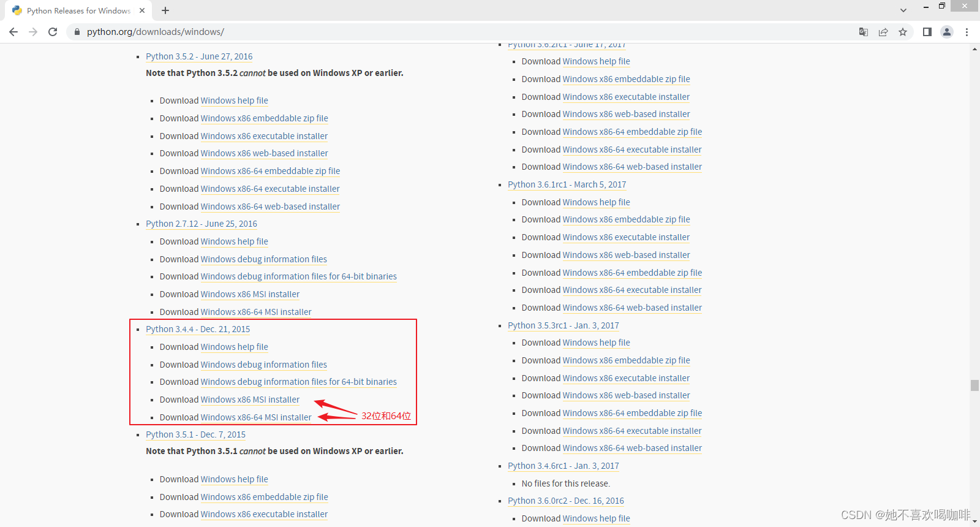Open Python 3.5.3rc1 - Jan. 3, 2017 release
This screenshot has width=980, height=527.
[563, 325]
